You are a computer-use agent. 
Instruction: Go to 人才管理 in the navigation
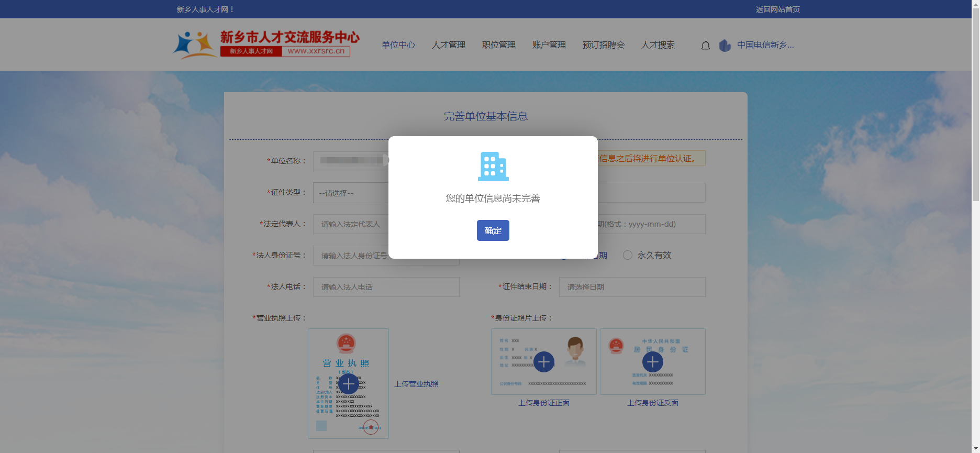pyautogui.click(x=449, y=45)
